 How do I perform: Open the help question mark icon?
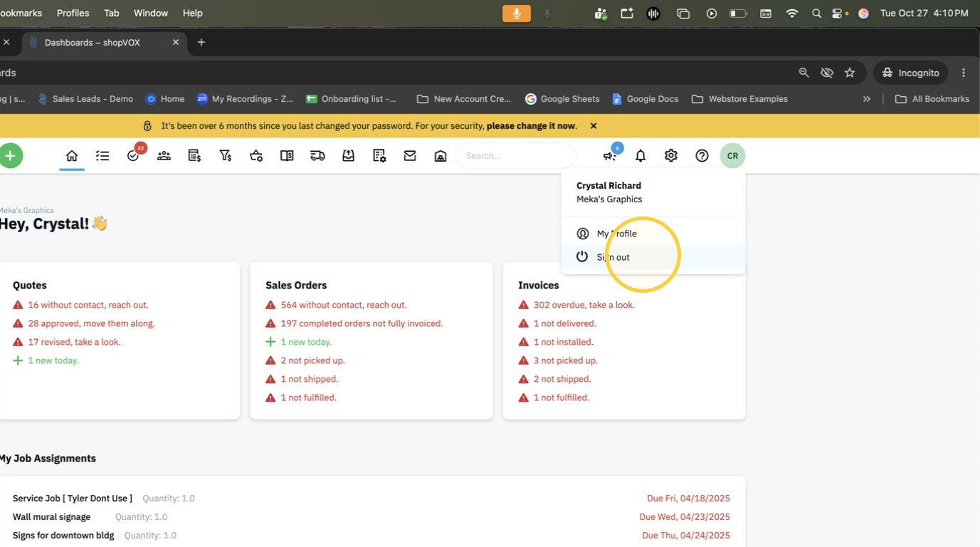coord(702,155)
